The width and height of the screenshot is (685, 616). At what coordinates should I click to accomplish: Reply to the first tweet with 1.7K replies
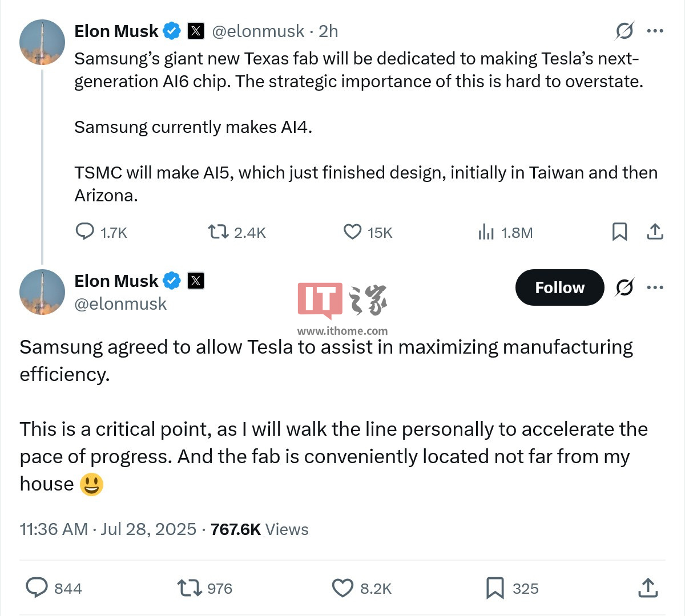(x=85, y=232)
